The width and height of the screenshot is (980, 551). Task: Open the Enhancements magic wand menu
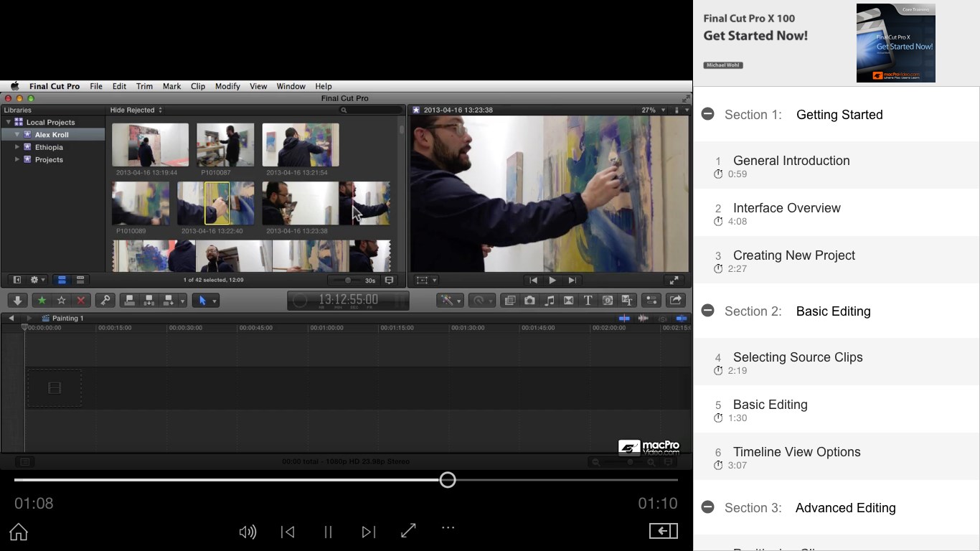[451, 301]
